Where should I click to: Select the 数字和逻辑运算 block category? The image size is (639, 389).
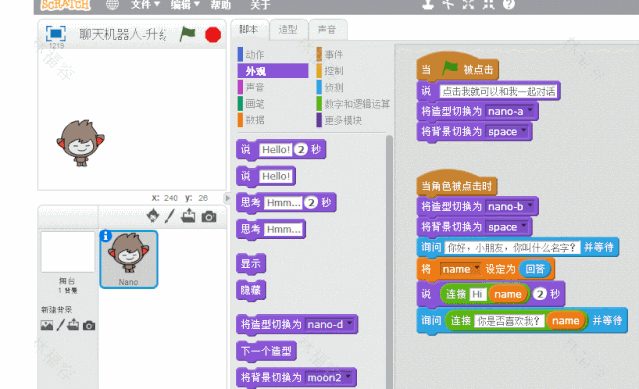(x=353, y=103)
